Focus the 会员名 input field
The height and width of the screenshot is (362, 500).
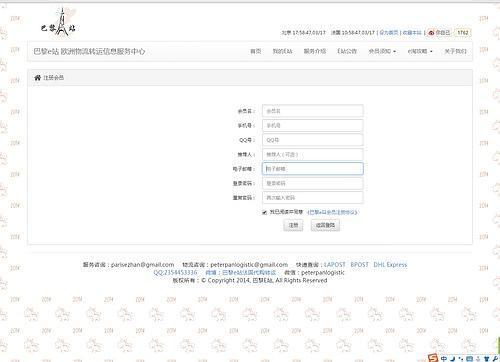(x=313, y=111)
